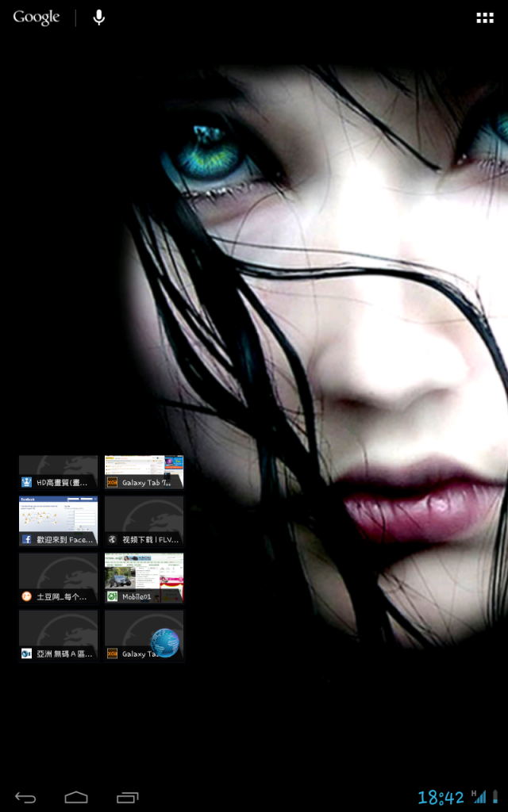Open the 土豆网 bookmark tile
The width and height of the screenshot is (508, 812).
pos(59,578)
